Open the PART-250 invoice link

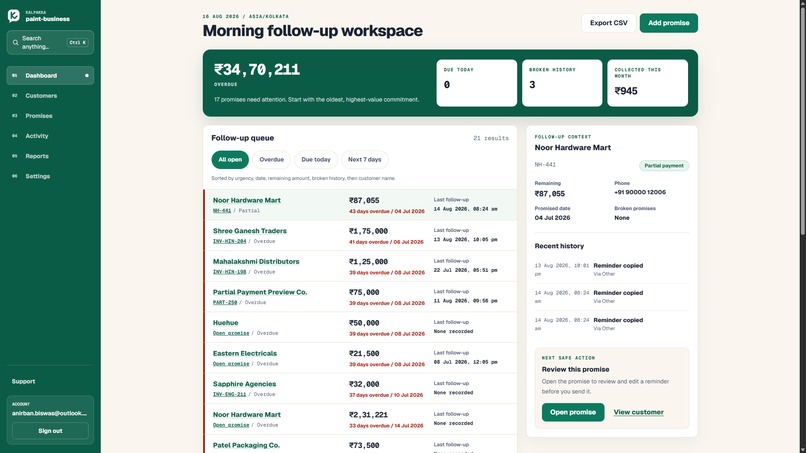[225, 302]
